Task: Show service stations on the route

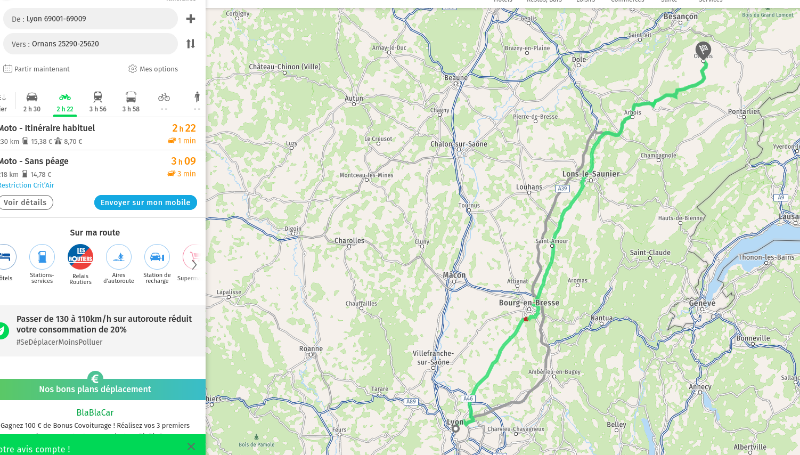Action: click(42, 263)
